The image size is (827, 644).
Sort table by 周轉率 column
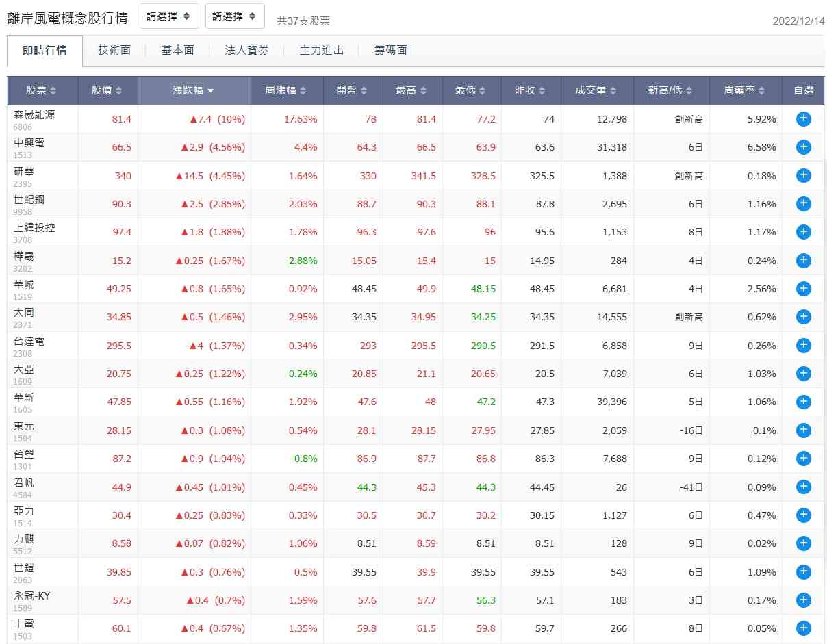[x=746, y=90]
